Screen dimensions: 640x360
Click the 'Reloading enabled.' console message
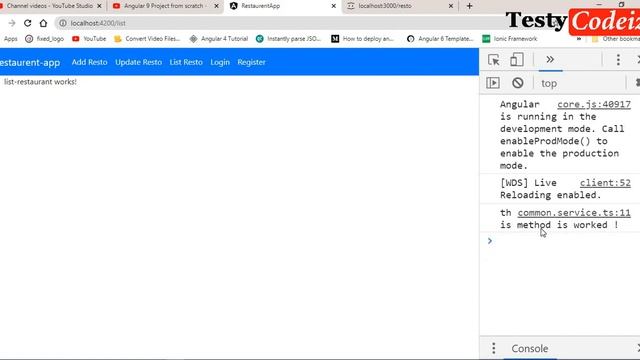(x=551, y=195)
